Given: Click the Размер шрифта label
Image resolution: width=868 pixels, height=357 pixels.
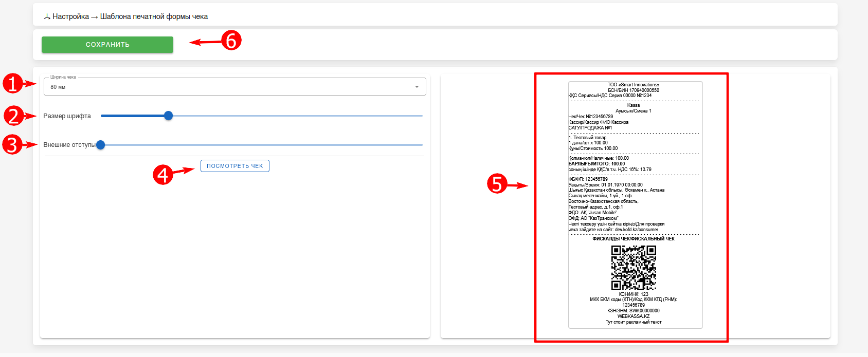Looking at the screenshot, I should click(x=67, y=116).
